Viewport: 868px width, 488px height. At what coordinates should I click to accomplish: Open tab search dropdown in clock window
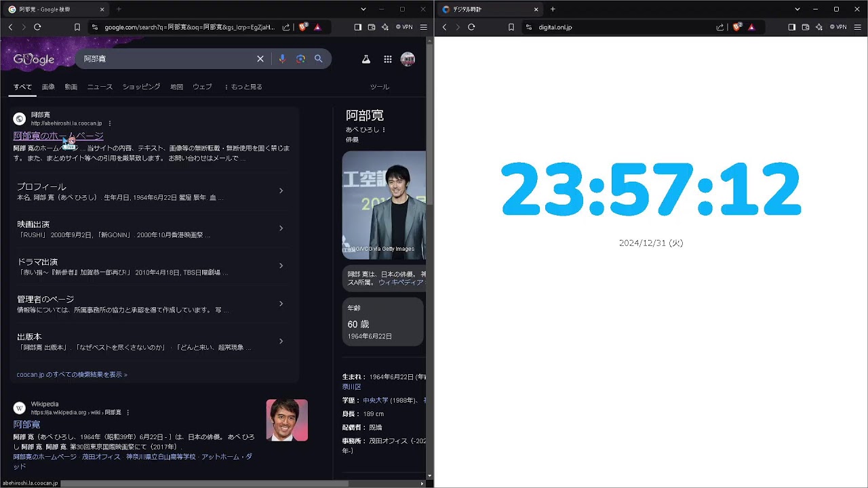[797, 9]
